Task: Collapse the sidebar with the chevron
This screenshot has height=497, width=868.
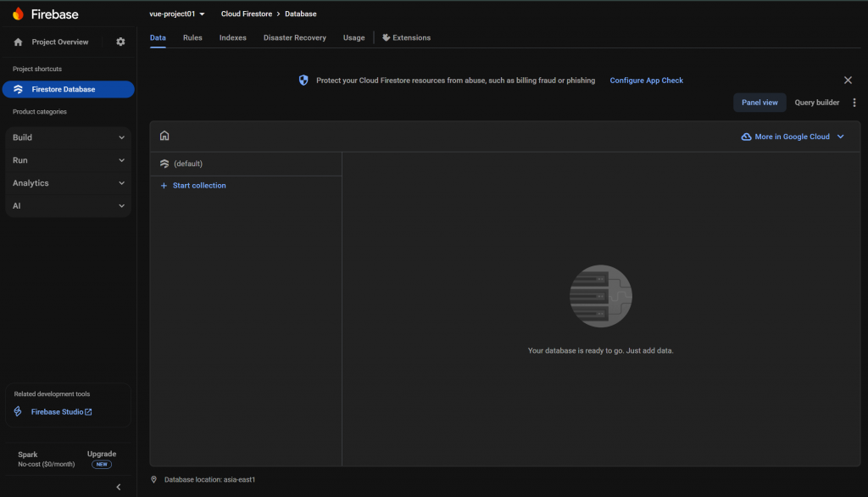Action: pyautogui.click(x=119, y=487)
